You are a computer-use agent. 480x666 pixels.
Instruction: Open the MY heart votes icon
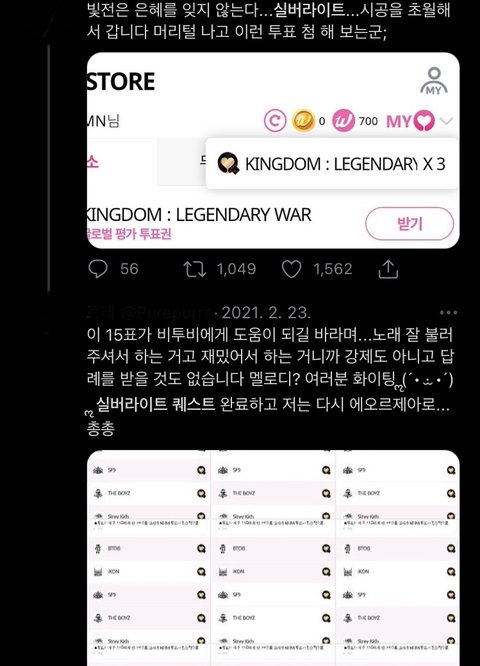click(410, 121)
